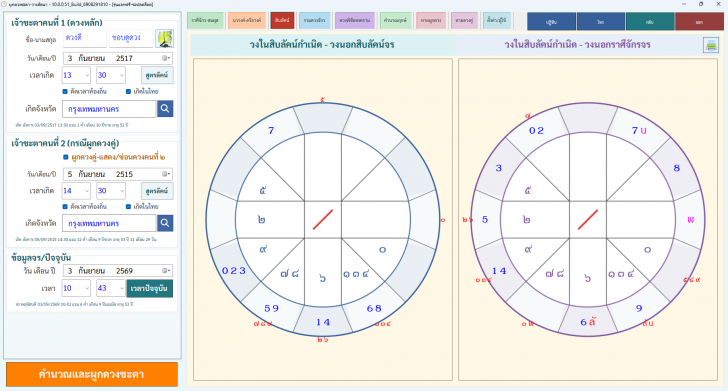Click the dark red exit button top right
The image size is (728, 391).
(x=699, y=22)
